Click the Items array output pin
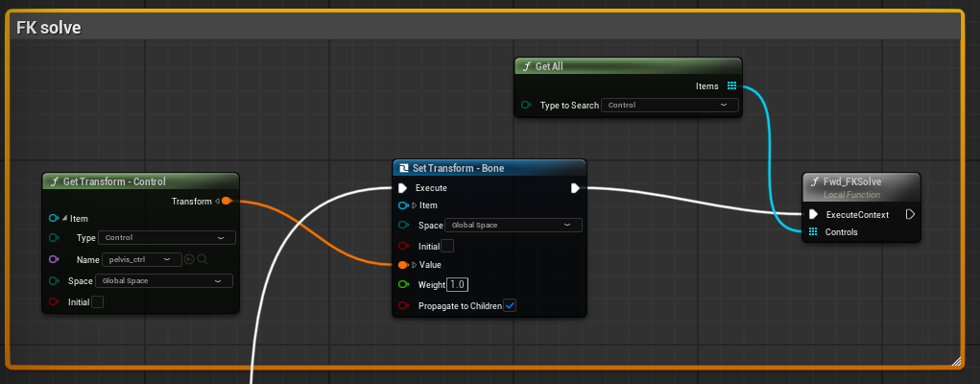 tap(731, 85)
